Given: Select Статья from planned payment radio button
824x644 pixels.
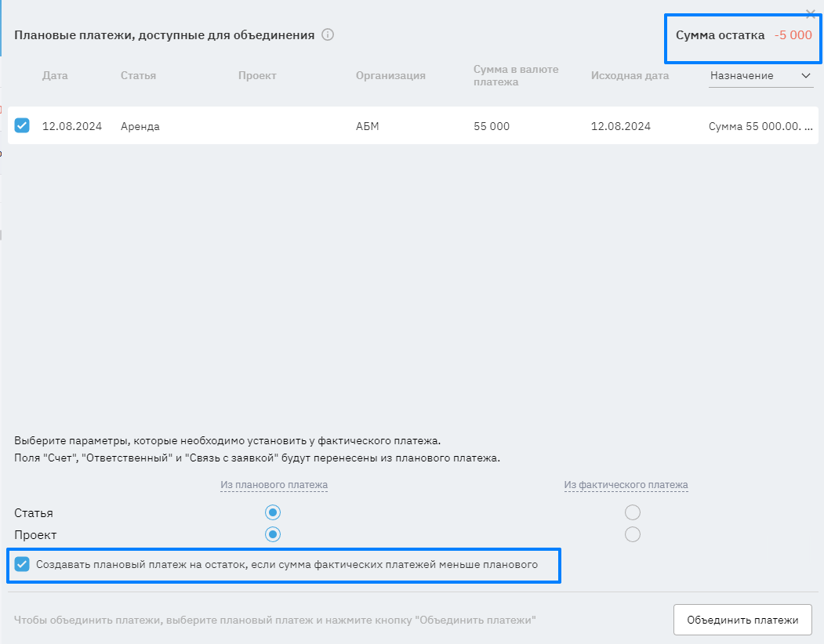Looking at the screenshot, I should (x=273, y=513).
